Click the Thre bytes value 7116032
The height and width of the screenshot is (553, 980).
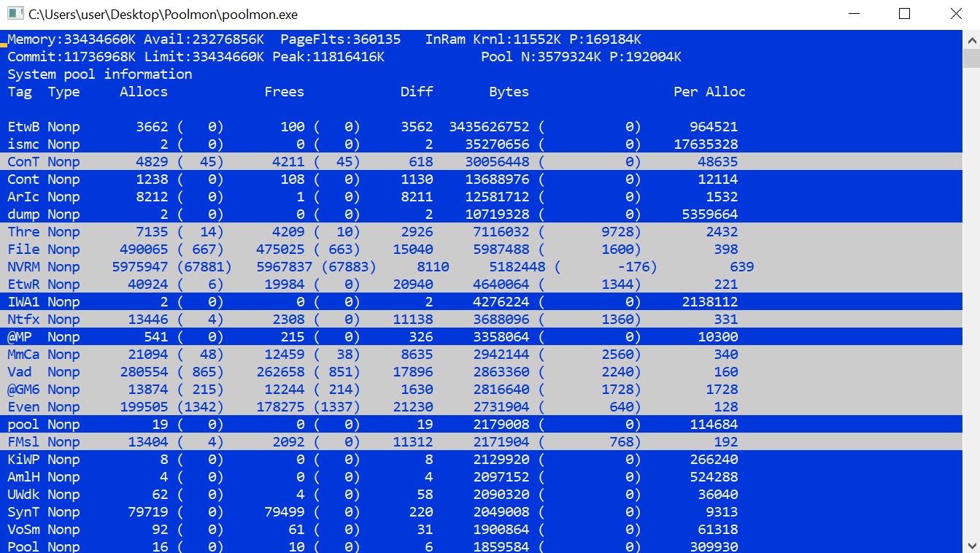click(x=501, y=232)
